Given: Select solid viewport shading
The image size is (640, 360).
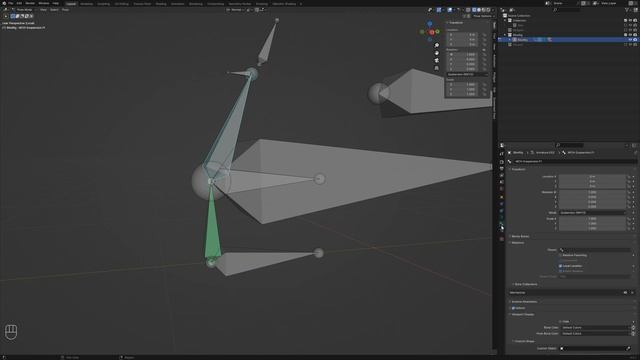Looking at the screenshot, I should [479, 10].
